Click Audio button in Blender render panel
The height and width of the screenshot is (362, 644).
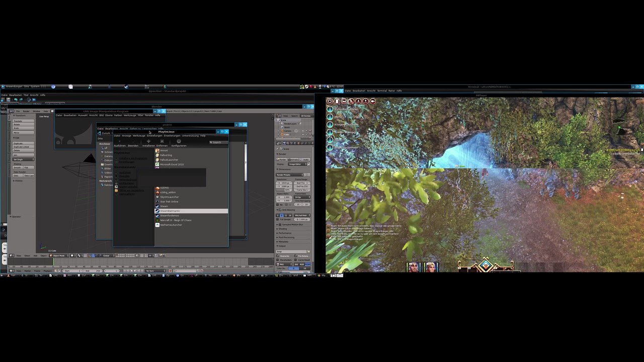305,159
